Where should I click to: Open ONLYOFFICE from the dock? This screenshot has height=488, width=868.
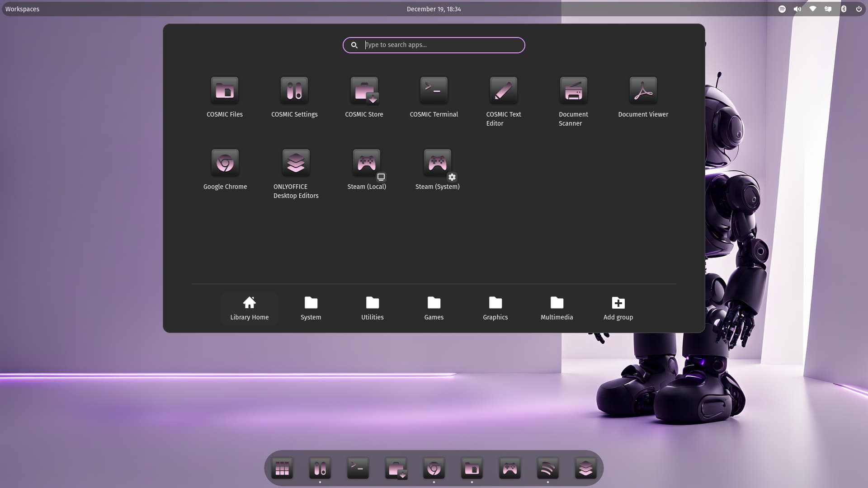point(586,469)
